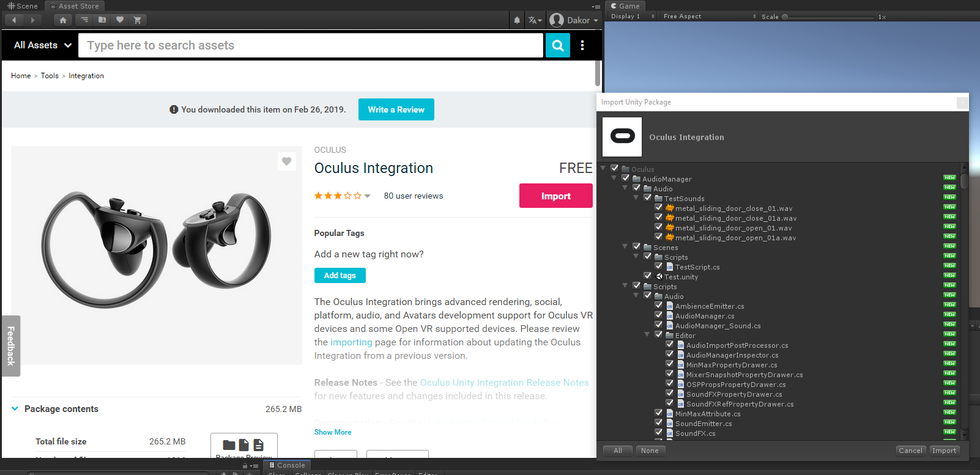The height and width of the screenshot is (475, 980).
Task: Uncheck metal_sliding_door_open_01.wav checkbox
Action: 658,227
